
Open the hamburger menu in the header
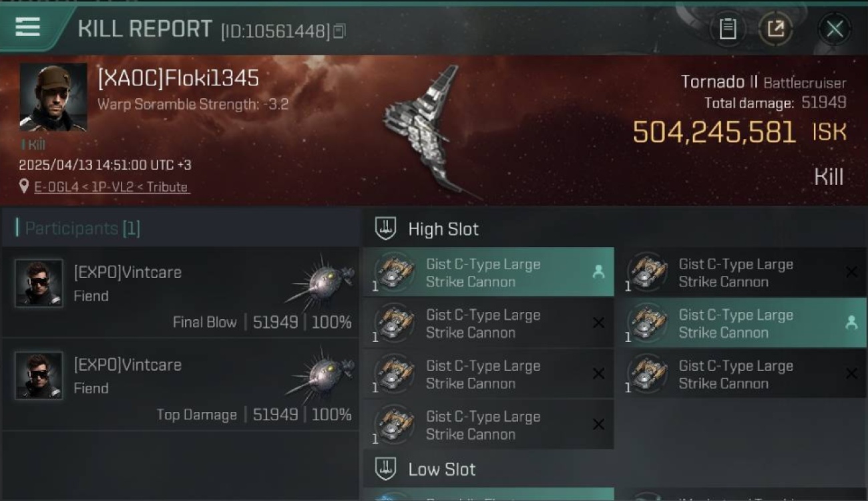coord(27,27)
